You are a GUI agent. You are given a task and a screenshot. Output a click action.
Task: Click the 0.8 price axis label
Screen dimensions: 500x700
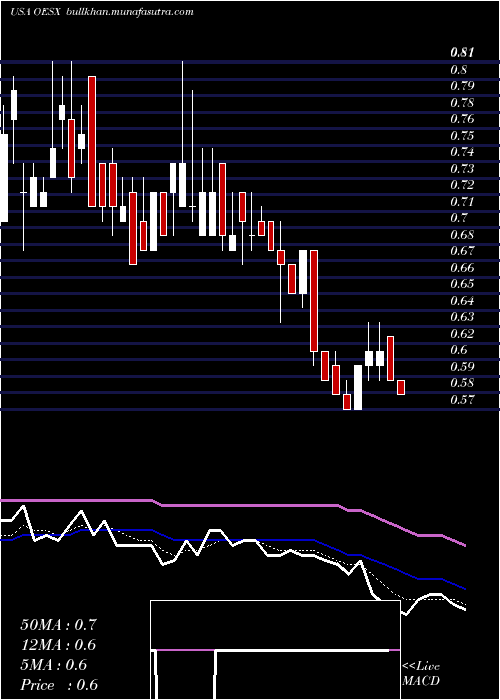point(458,70)
